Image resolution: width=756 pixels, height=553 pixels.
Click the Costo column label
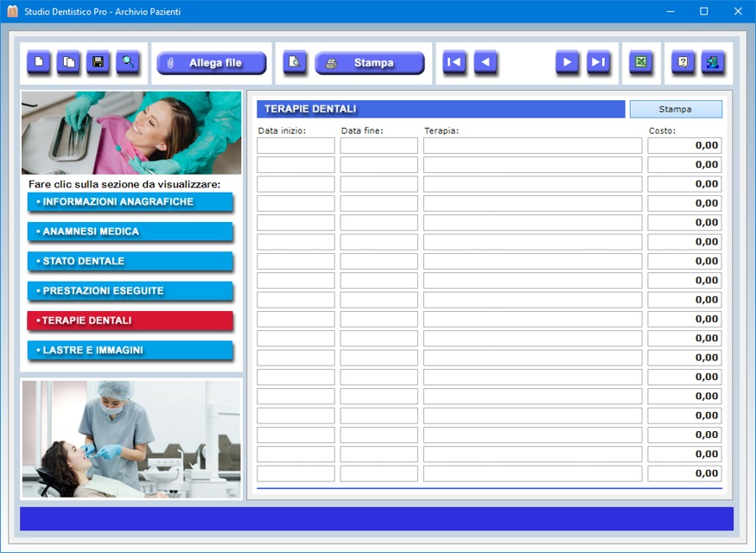coord(662,130)
